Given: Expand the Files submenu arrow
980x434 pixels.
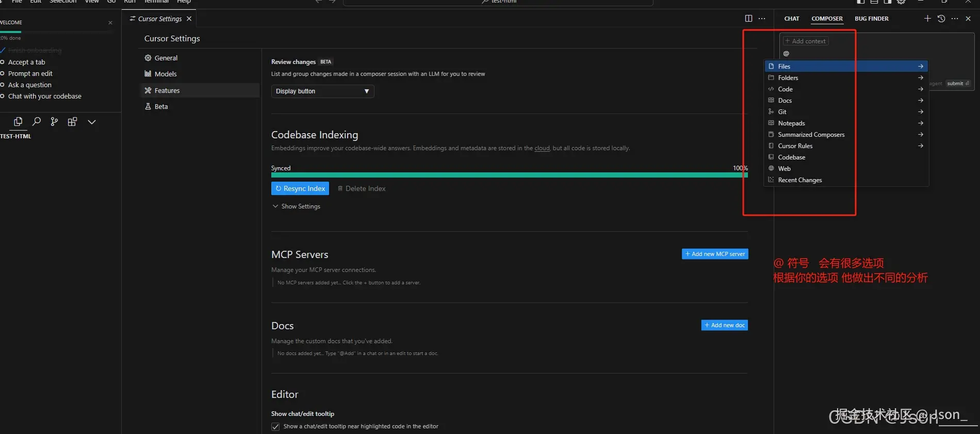Looking at the screenshot, I should click(x=921, y=66).
